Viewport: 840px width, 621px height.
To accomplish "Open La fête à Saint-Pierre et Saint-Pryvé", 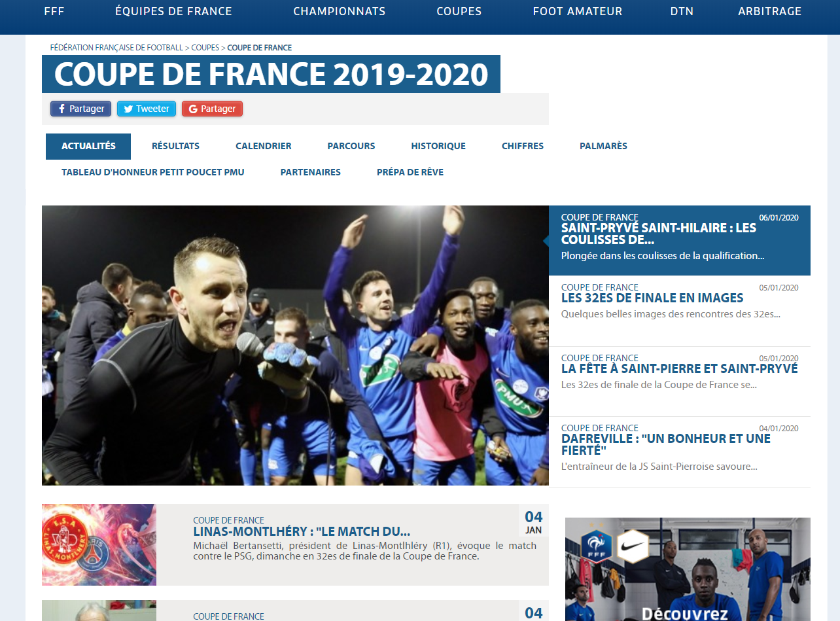I will click(x=679, y=368).
